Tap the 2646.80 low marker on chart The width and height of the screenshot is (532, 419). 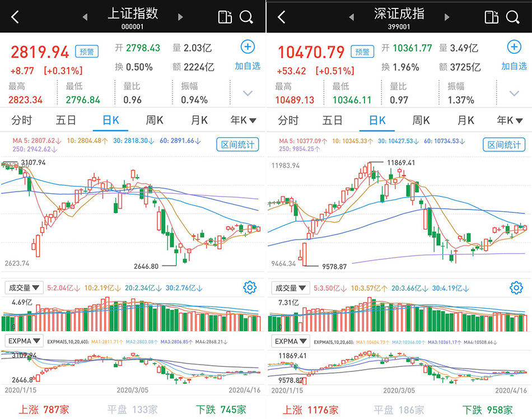(146, 266)
